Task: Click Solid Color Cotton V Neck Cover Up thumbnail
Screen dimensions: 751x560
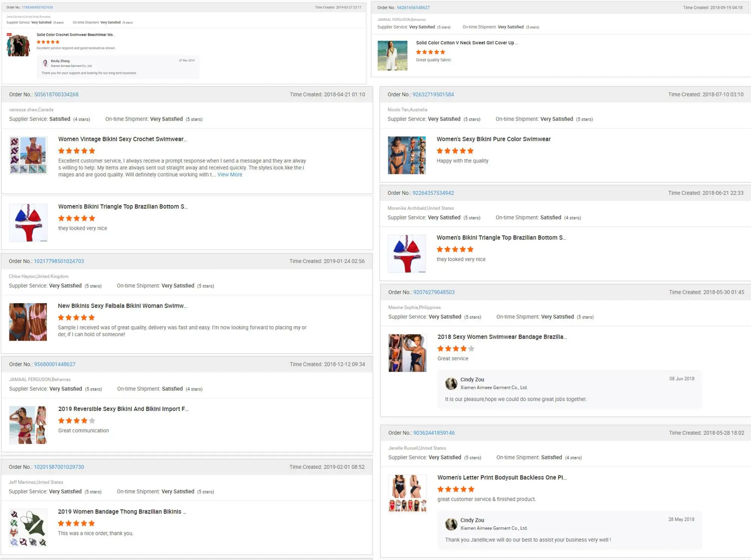Action: (392, 56)
